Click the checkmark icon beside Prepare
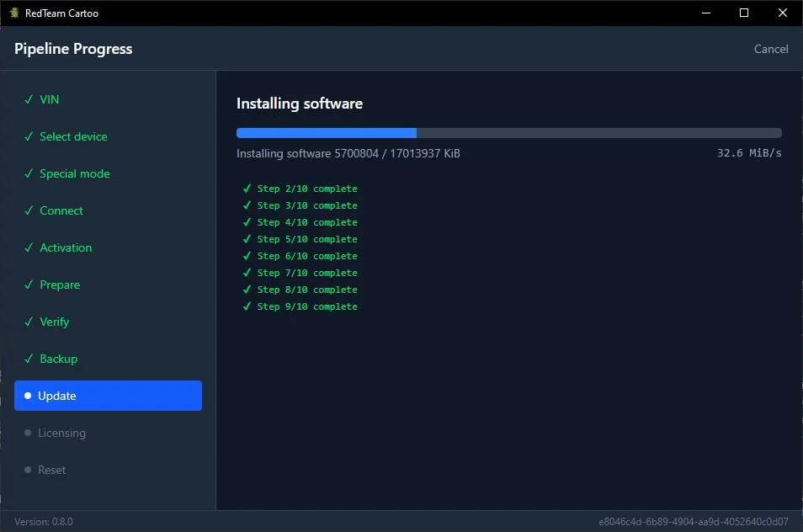Image resolution: width=803 pixels, height=532 pixels. tap(29, 285)
